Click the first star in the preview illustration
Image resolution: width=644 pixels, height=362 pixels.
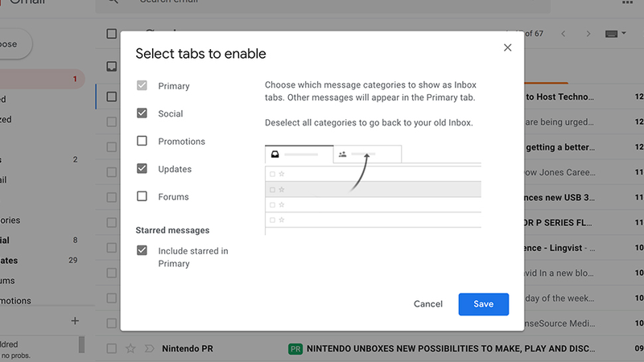(x=282, y=174)
